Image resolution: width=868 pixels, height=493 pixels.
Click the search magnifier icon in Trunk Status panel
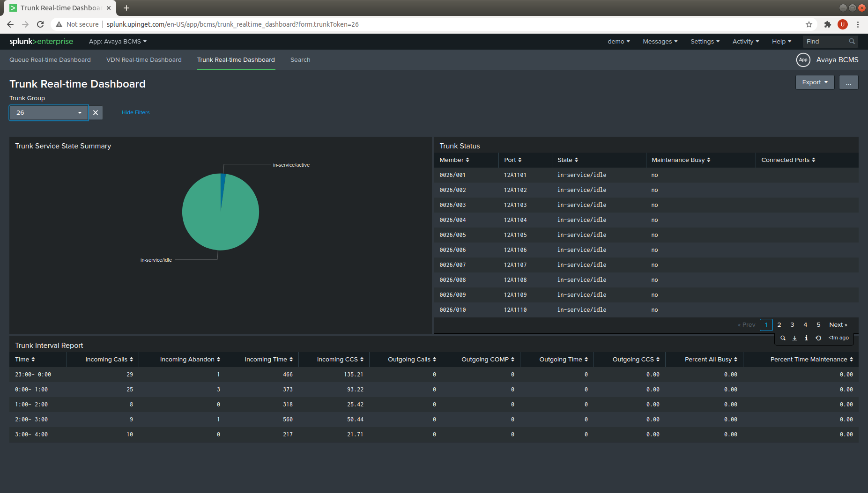pos(783,338)
